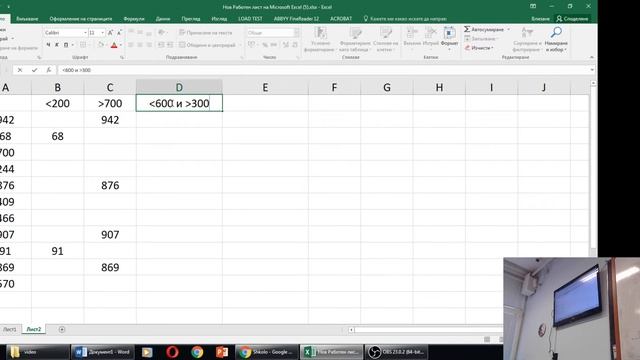Open the Font name dropdown
The image size is (640, 360).
pos(85,33)
